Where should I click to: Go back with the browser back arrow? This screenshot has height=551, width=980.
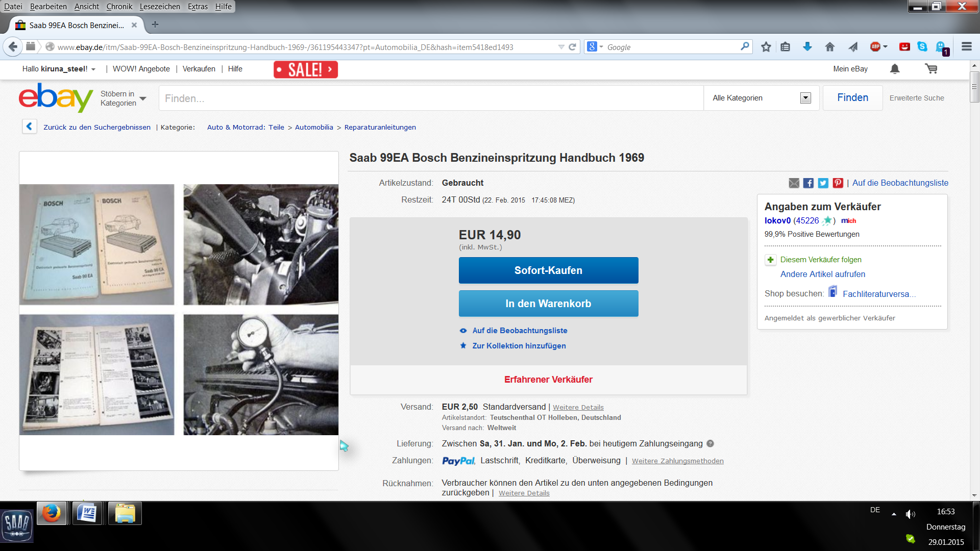click(13, 47)
